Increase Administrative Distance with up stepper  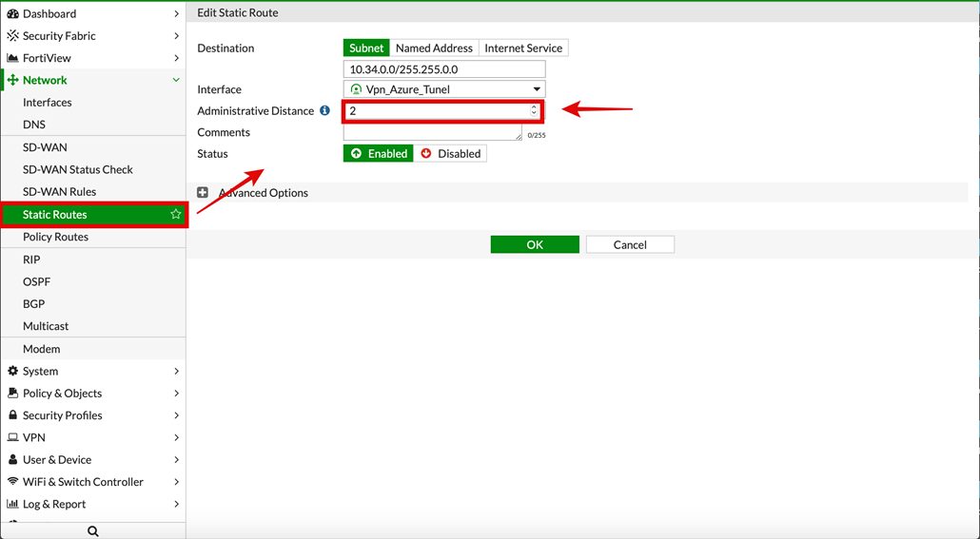(534, 106)
